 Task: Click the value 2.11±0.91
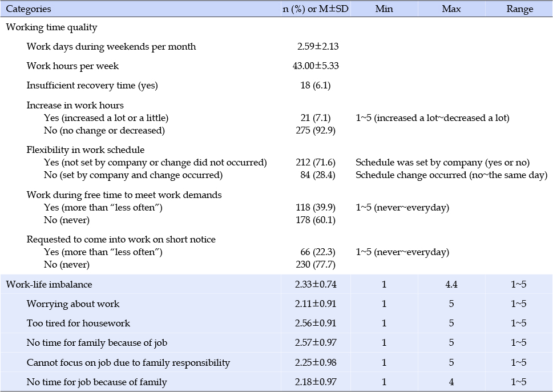click(316, 304)
